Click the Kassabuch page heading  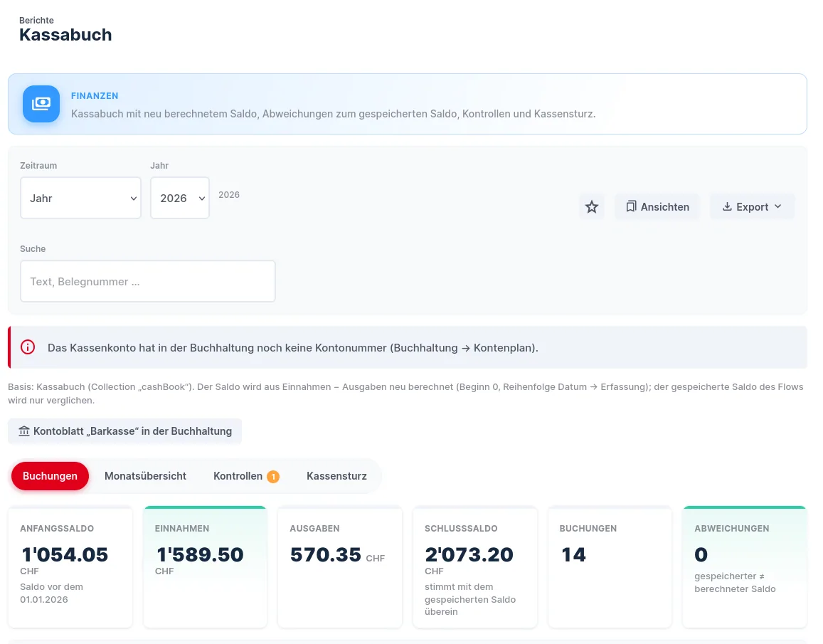pos(65,35)
